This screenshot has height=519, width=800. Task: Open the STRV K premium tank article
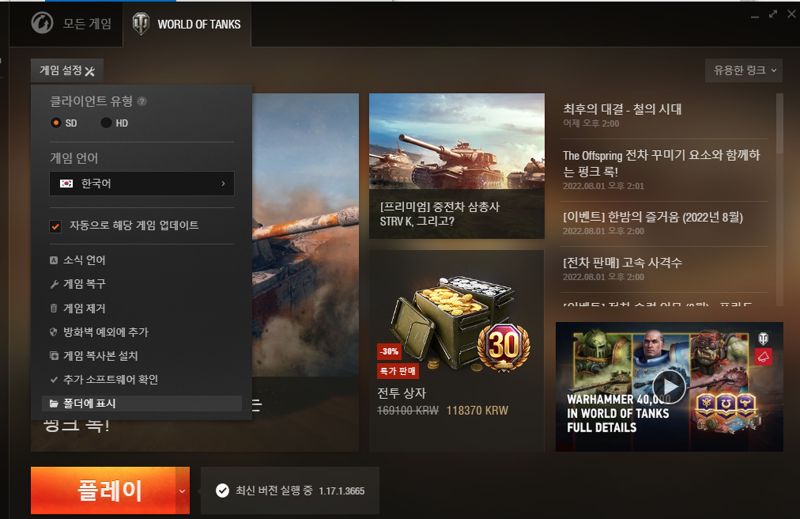pyautogui.click(x=457, y=166)
